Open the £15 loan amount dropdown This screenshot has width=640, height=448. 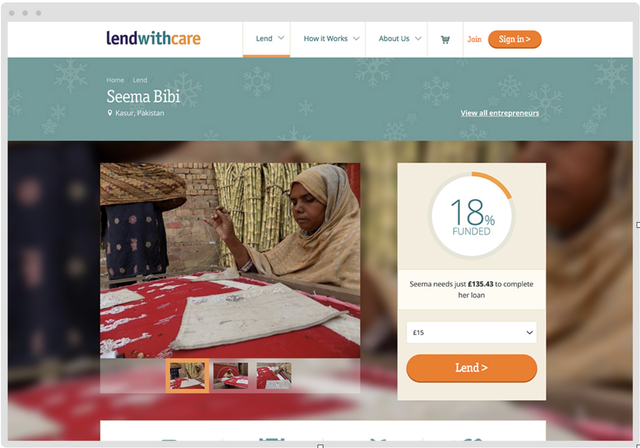(x=471, y=332)
